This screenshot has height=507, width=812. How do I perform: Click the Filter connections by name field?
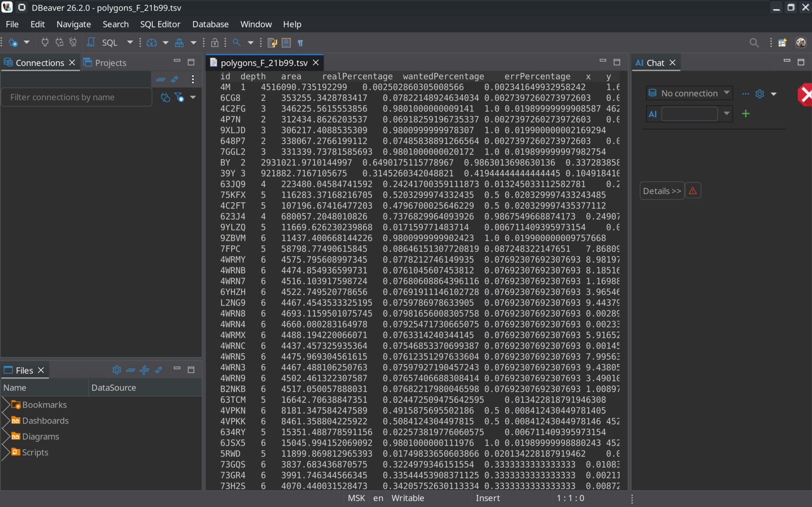click(x=77, y=97)
